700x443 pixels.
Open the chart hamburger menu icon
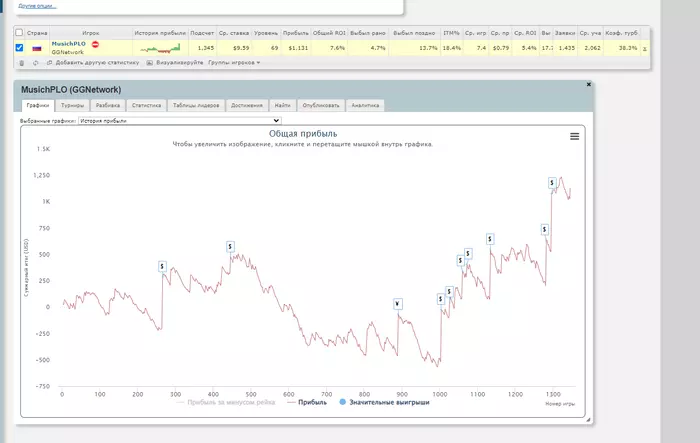575,136
